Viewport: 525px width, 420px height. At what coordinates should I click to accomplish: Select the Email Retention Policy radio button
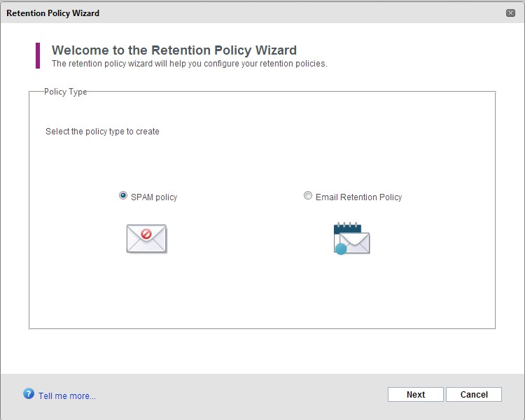pos(308,195)
